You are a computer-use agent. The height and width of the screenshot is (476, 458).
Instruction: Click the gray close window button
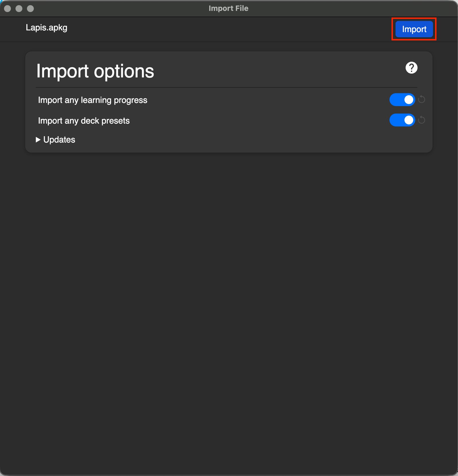(8, 9)
